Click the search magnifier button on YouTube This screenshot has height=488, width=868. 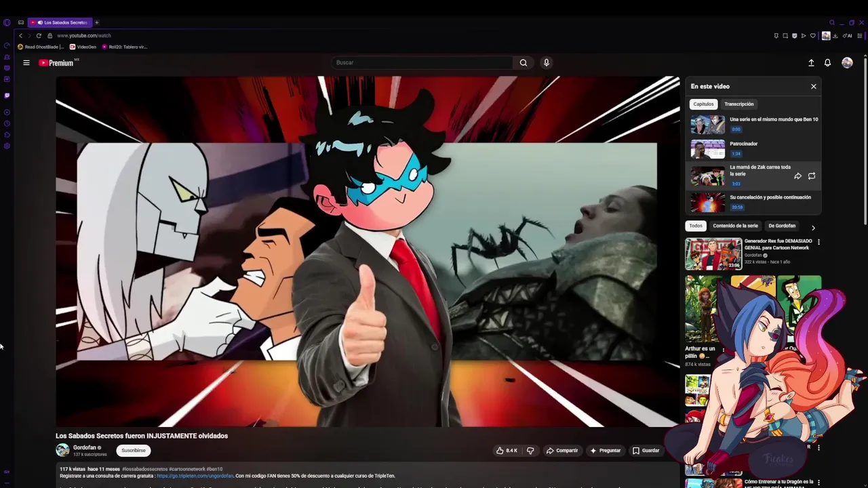click(524, 62)
